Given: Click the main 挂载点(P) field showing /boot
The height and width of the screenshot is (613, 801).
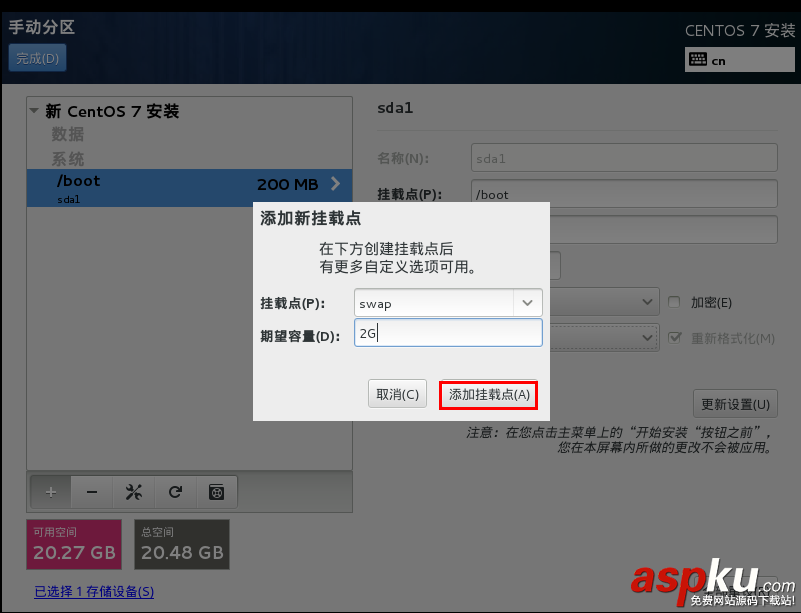Looking at the screenshot, I should click(624, 194).
